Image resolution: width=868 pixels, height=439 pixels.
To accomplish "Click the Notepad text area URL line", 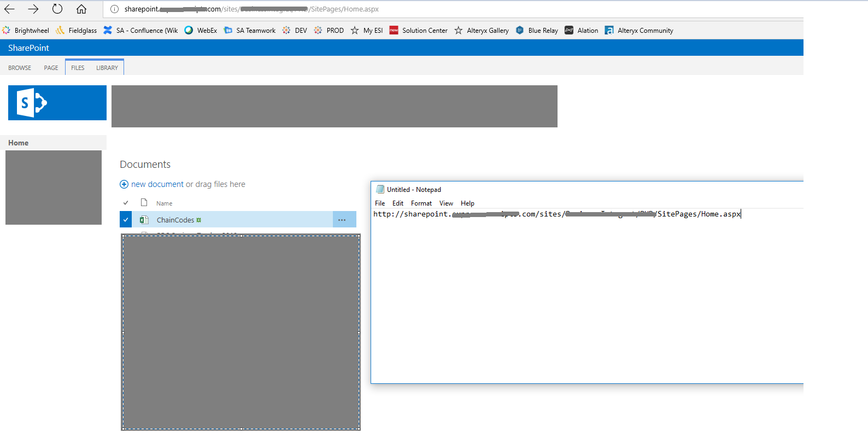I will 557,214.
